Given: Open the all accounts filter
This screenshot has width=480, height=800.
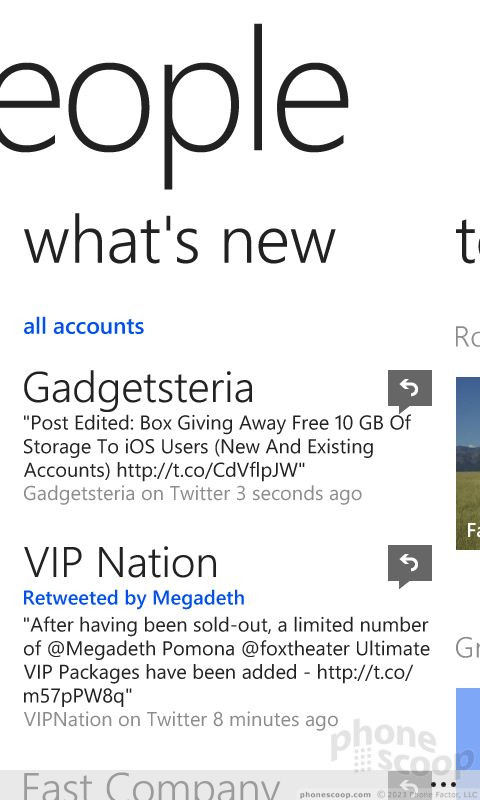Looking at the screenshot, I should tap(84, 327).
